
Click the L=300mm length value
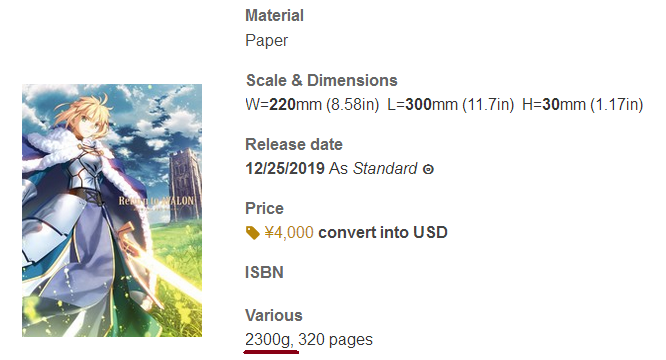point(450,104)
